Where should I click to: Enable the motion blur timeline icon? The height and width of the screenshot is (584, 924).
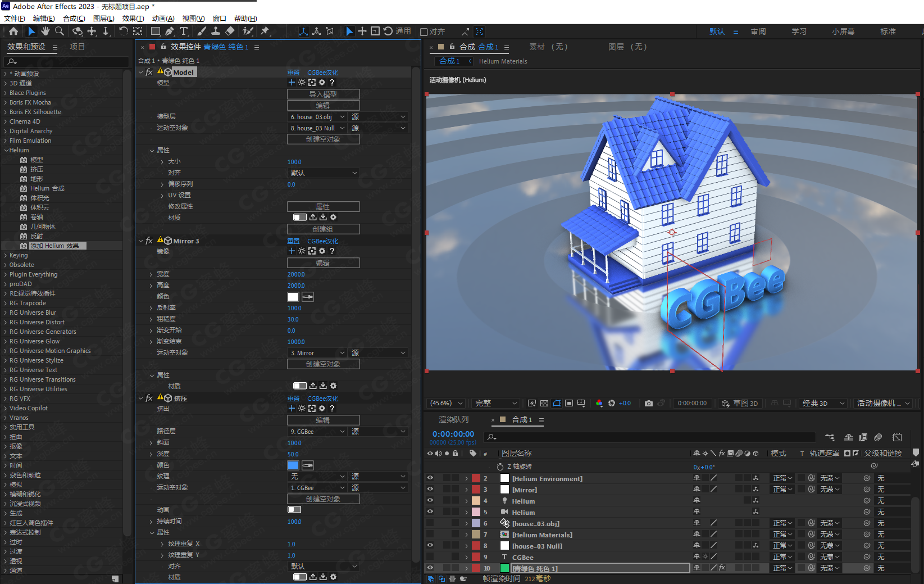878,437
